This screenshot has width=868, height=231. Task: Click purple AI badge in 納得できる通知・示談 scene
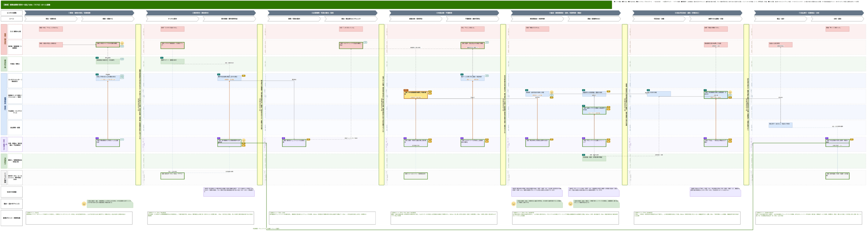coord(705,138)
